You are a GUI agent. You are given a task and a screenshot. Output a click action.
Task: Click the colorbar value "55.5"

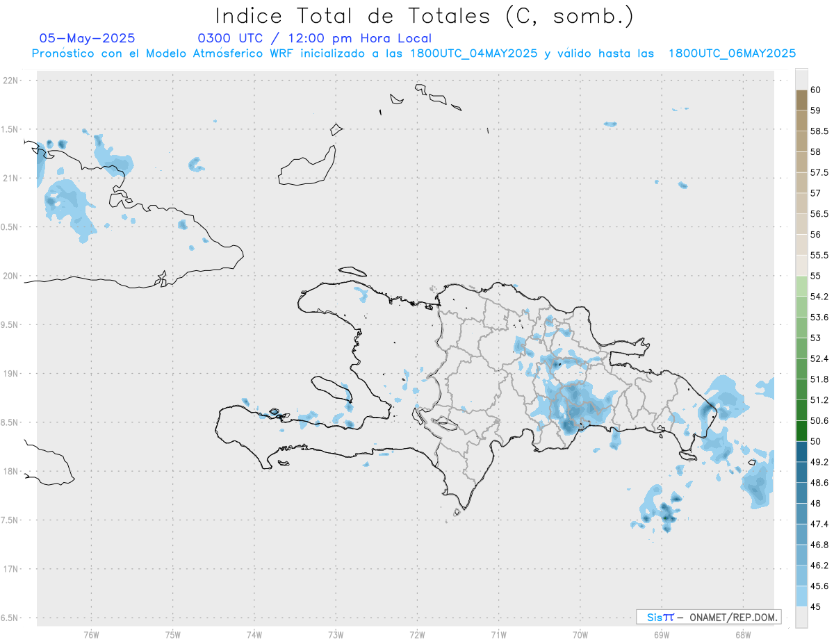(x=819, y=255)
